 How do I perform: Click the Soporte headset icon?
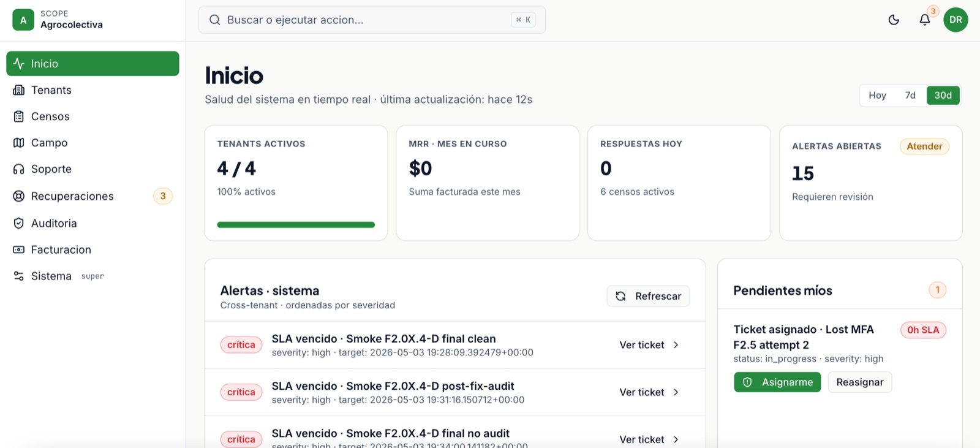click(19, 169)
